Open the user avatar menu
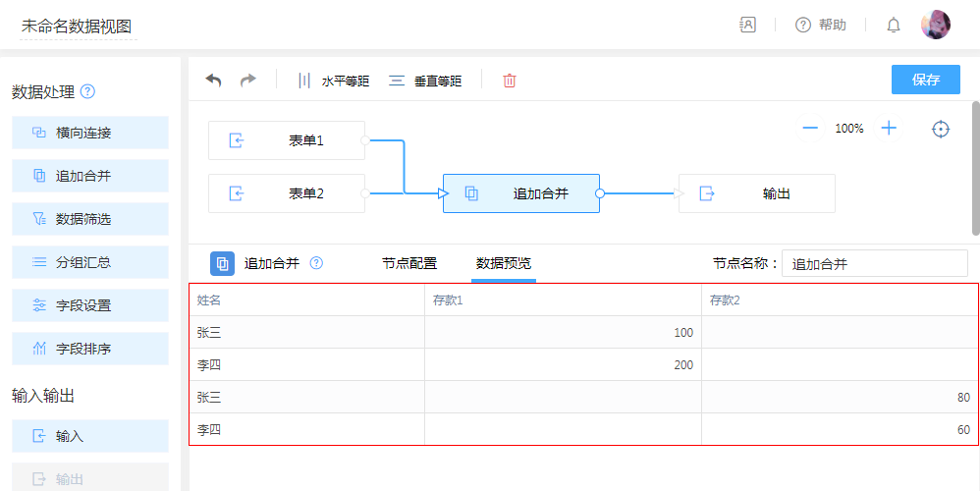The width and height of the screenshot is (980, 491). coord(935,25)
